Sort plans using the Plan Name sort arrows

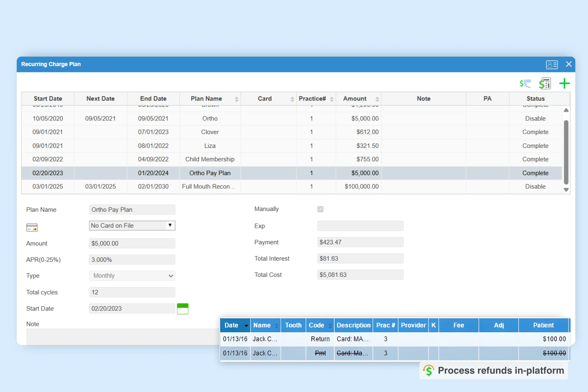coord(237,99)
